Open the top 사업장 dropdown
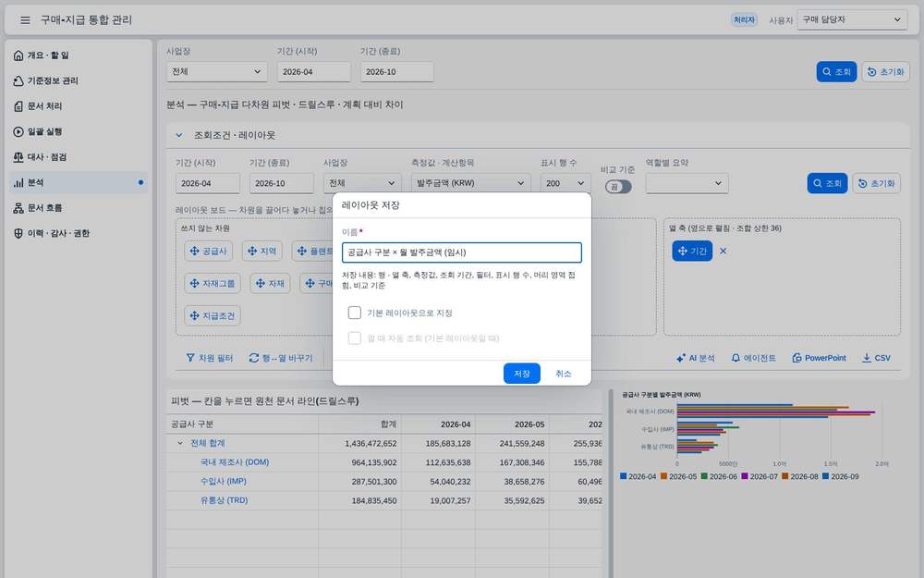The image size is (924, 578). [217, 71]
